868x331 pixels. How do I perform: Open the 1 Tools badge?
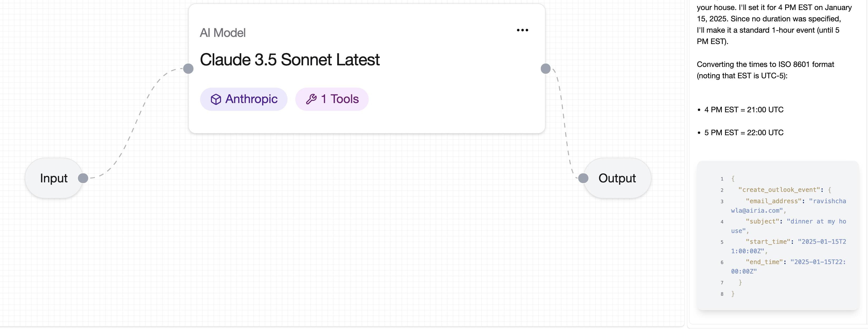point(332,99)
